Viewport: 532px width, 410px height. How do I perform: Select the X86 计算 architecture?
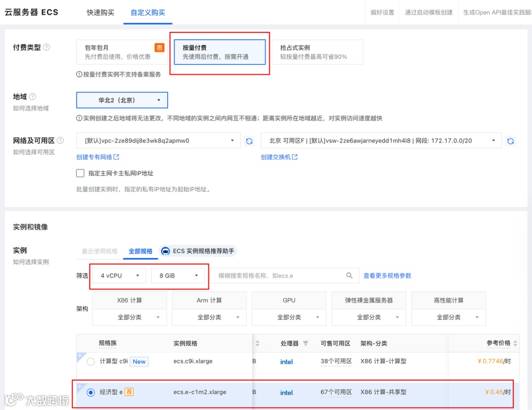pos(130,300)
